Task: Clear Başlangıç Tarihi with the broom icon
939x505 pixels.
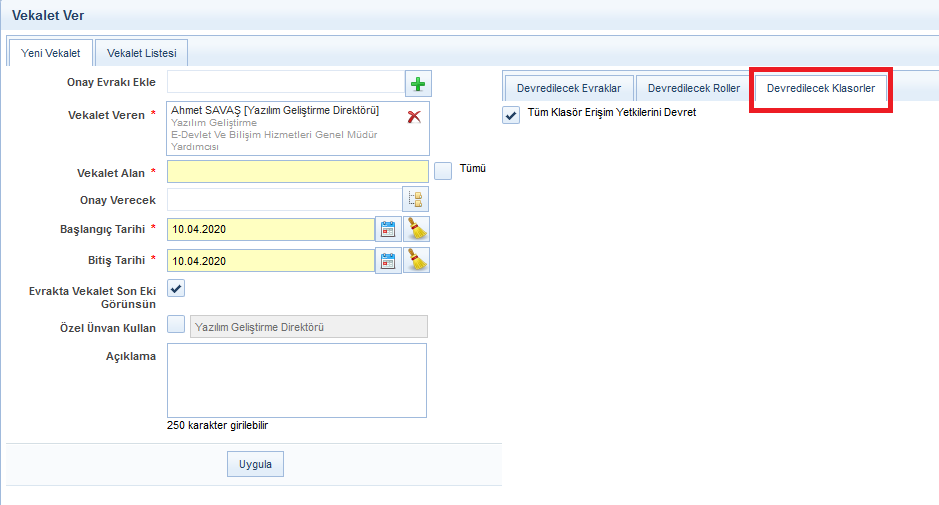Action: point(416,229)
